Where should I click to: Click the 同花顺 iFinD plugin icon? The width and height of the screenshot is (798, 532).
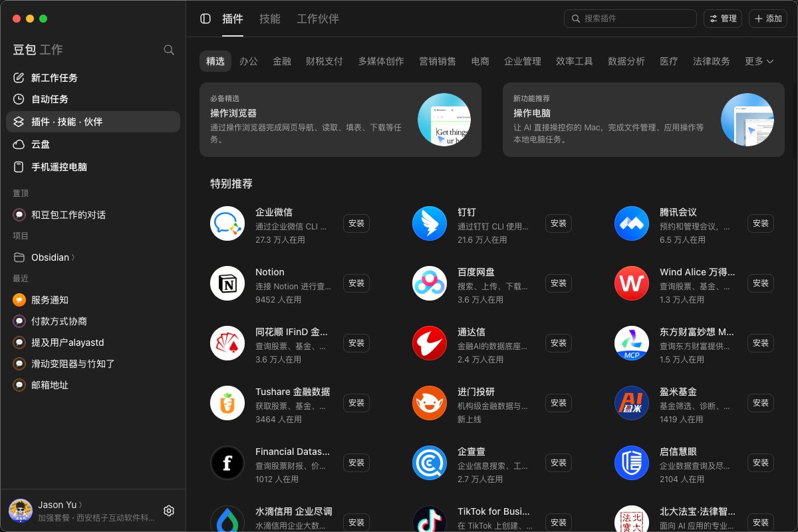227,343
